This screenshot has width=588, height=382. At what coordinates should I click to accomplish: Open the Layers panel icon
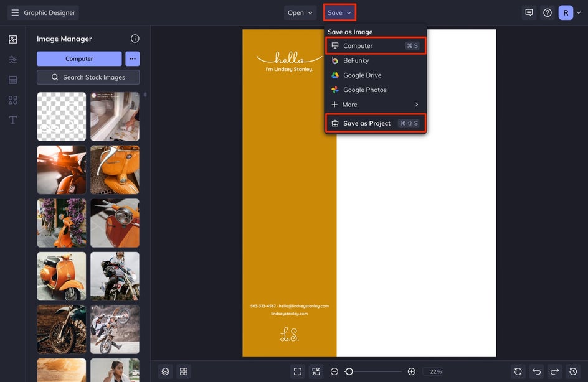pyautogui.click(x=166, y=371)
